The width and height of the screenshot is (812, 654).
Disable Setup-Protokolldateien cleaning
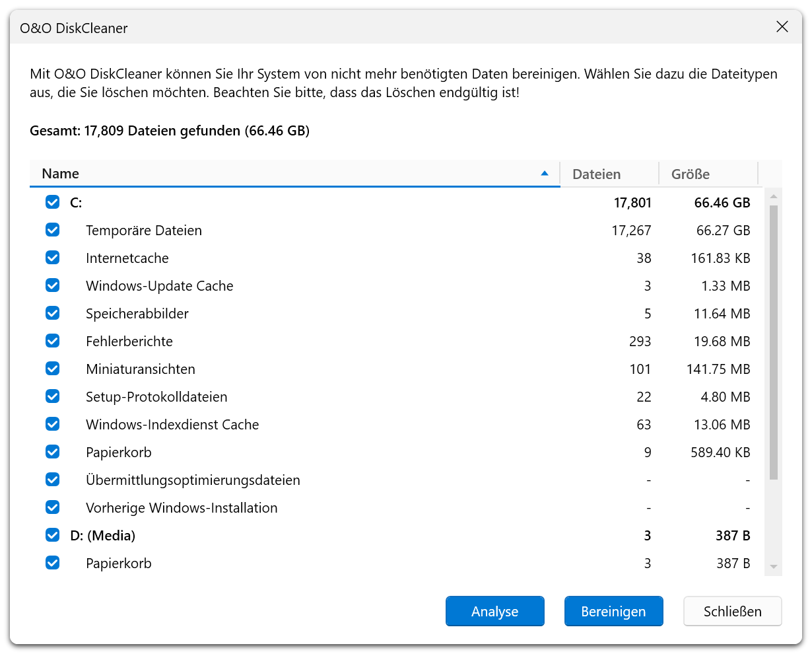pos(52,396)
